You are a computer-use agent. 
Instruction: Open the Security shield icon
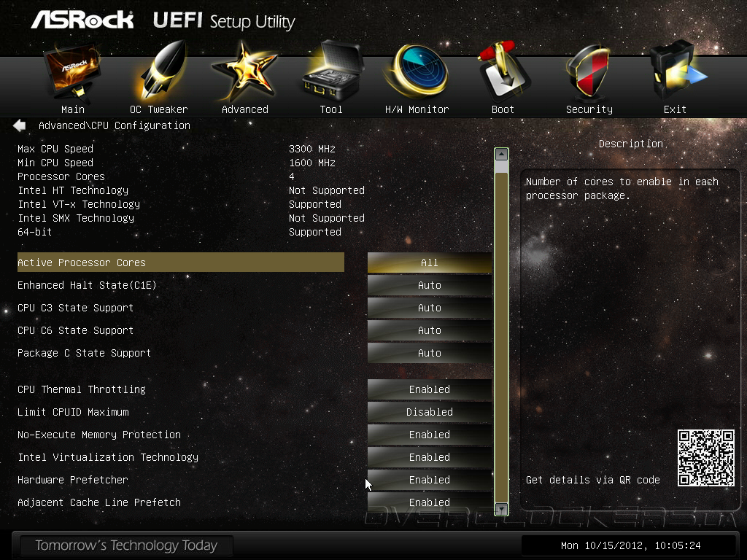point(588,71)
